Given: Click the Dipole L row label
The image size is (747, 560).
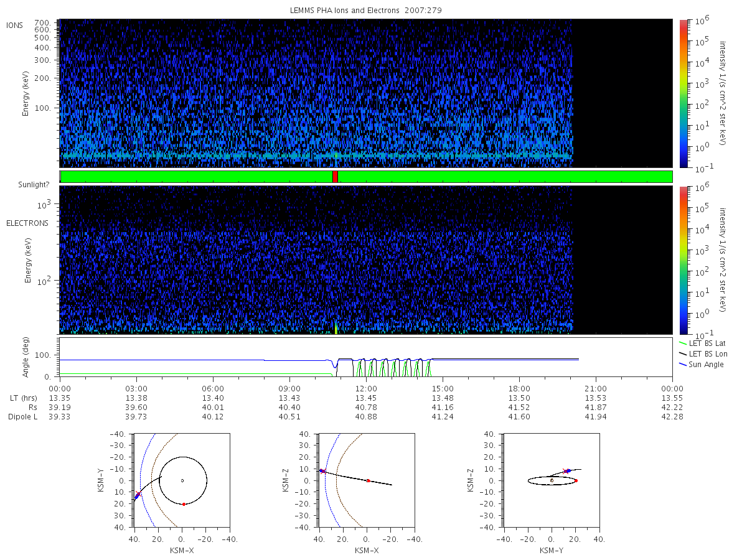Looking at the screenshot, I should click(22, 417).
